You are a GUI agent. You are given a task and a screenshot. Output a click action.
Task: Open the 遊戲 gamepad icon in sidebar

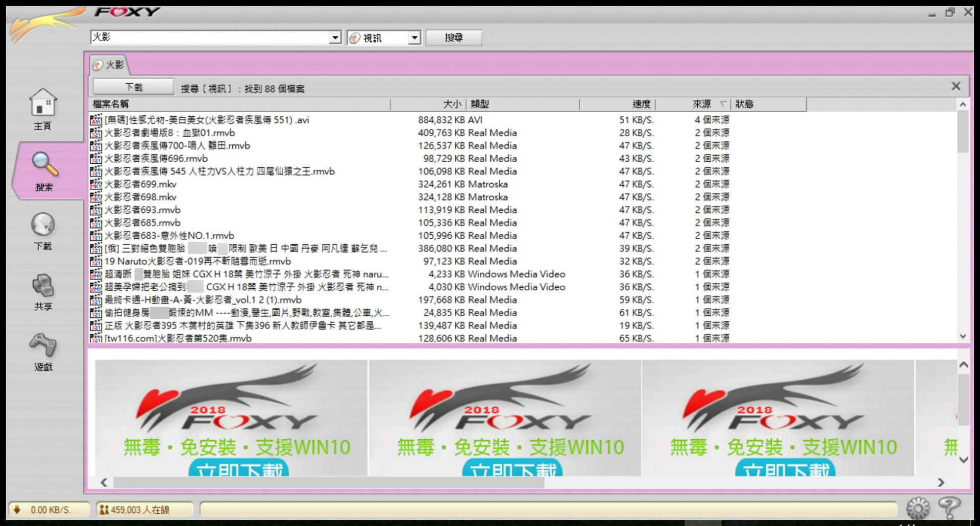43,345
